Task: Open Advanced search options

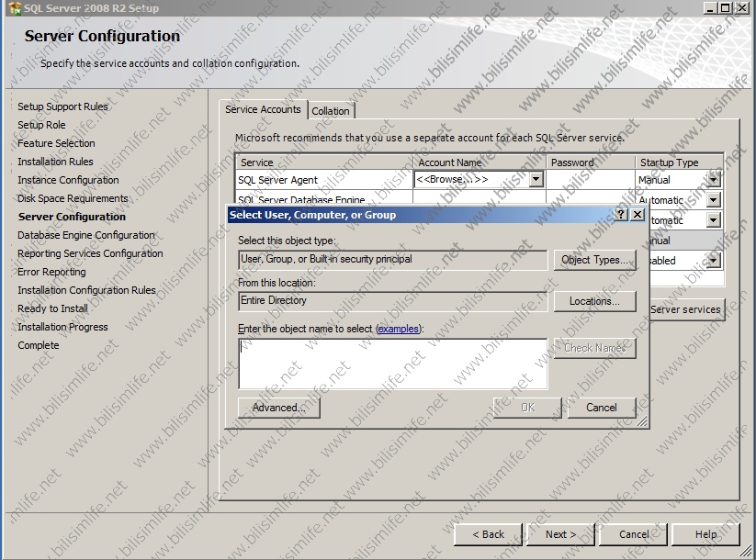Action: click(278, 408)
